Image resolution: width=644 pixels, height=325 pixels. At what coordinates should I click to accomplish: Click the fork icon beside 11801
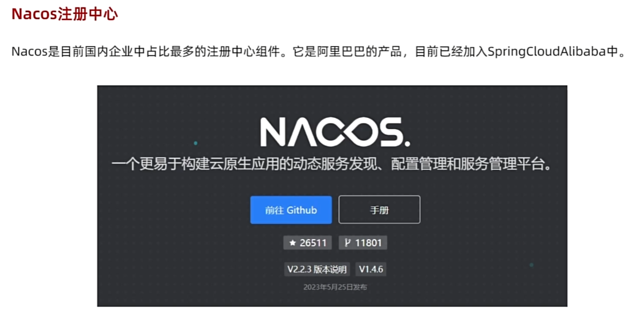click(347, 243)
